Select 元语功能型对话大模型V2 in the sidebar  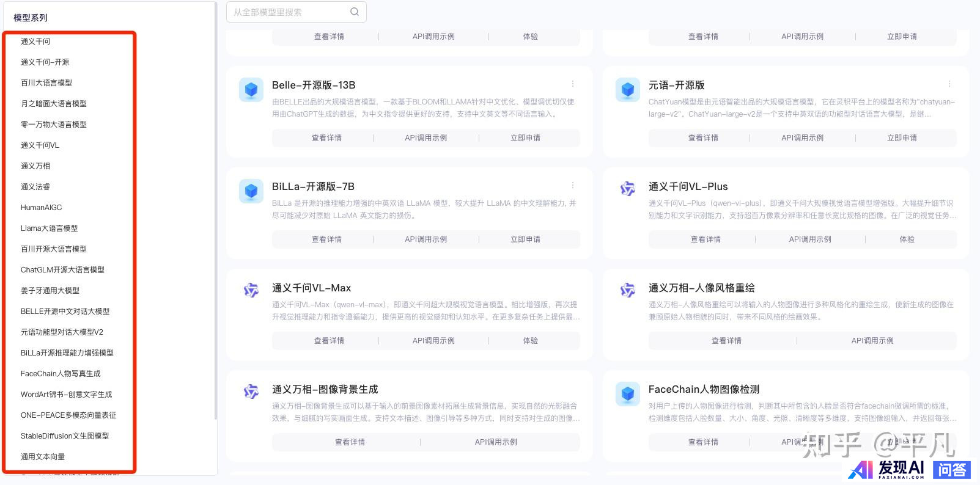coord(62,332)
